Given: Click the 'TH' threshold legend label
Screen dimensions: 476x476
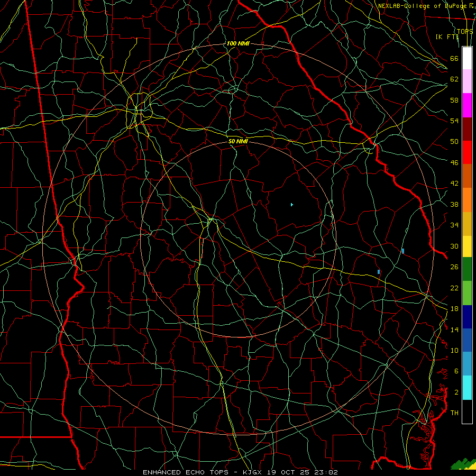Looking at the screenshot, I should pyautogui.click(x=454, y=413).
